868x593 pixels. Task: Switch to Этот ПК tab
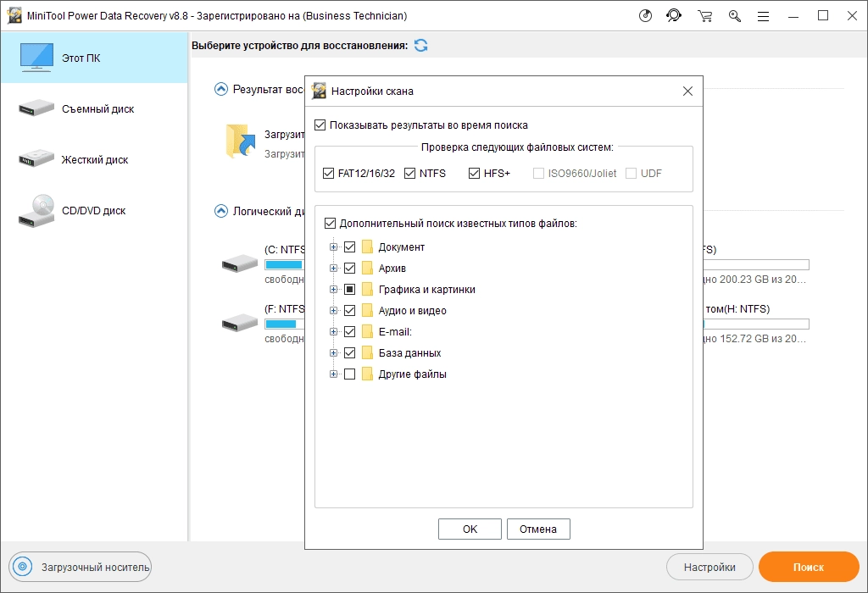[94, 58]
